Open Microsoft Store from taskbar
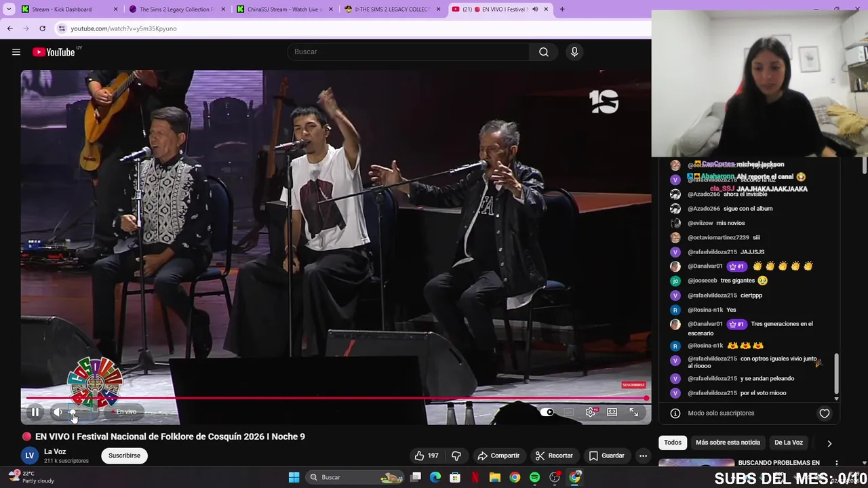 point(455,477)
